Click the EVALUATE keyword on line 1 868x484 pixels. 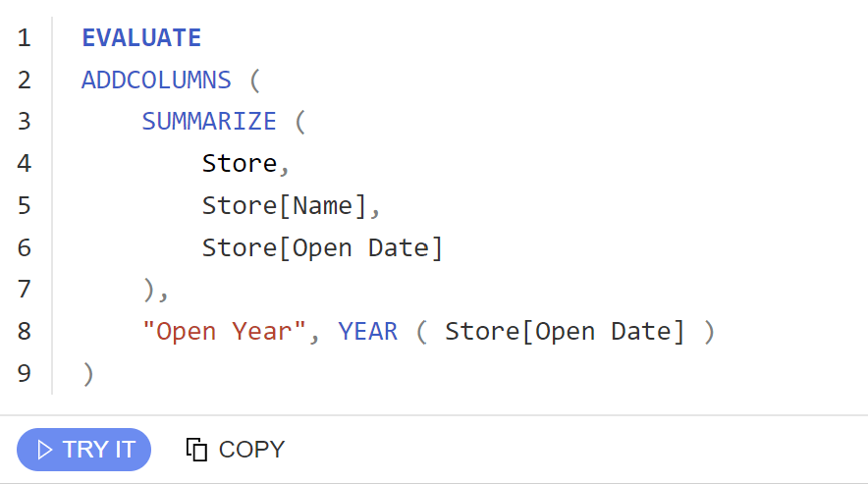tap(141, 37)
